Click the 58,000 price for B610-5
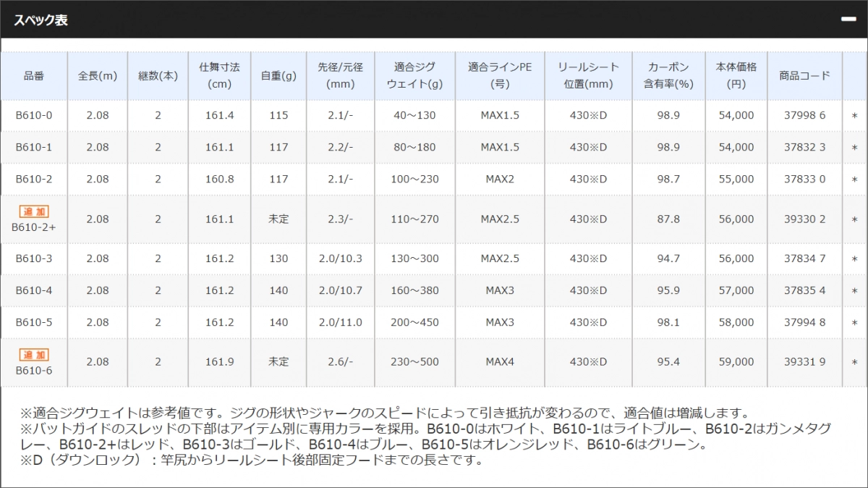This screenshot has width=868, height=488. 736,322
